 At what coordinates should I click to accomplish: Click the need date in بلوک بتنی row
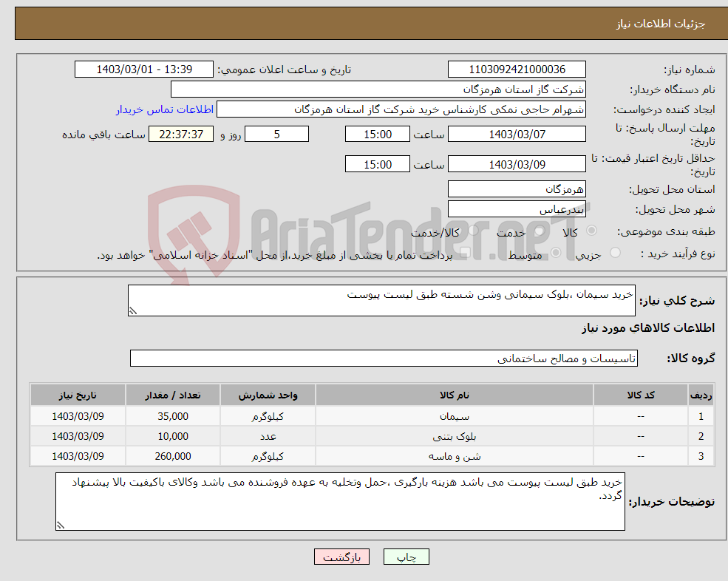coord(78,437)
